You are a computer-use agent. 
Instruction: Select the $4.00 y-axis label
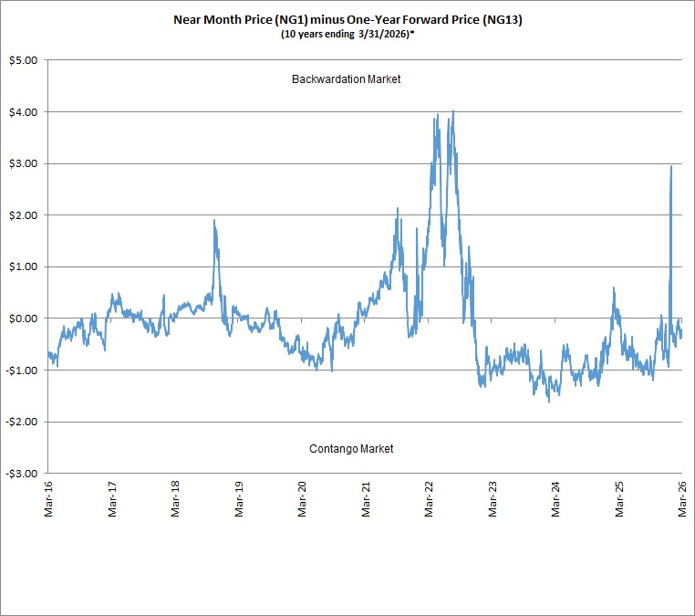(x=24, y=112)
